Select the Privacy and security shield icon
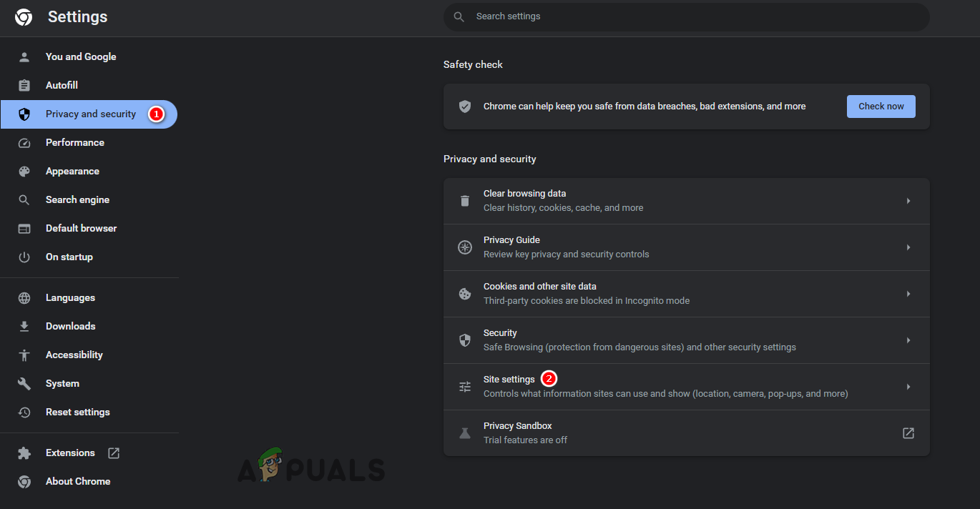 [24, 114]
